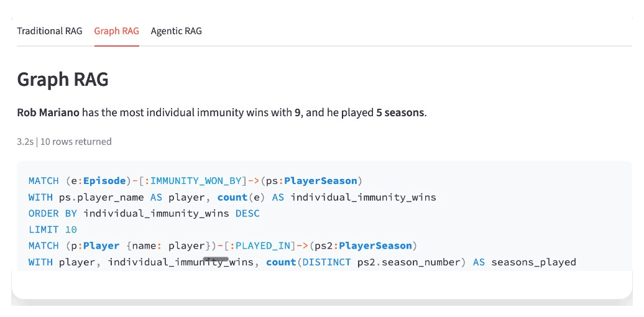This screenshot has height=317, width=644.
Task: Click the ORDER BY keyword in the query
Action: pyautogui.click(x=53, y=213)
